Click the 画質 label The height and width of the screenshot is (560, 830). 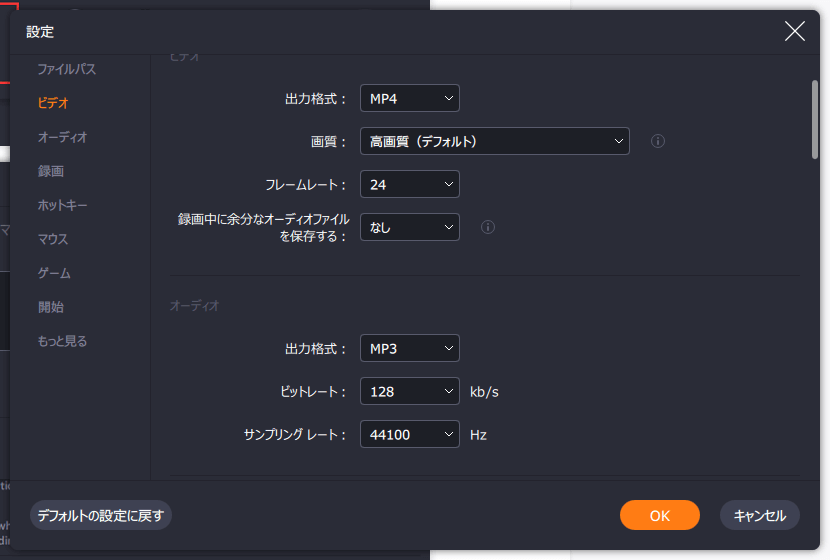(x=328, y=141)
